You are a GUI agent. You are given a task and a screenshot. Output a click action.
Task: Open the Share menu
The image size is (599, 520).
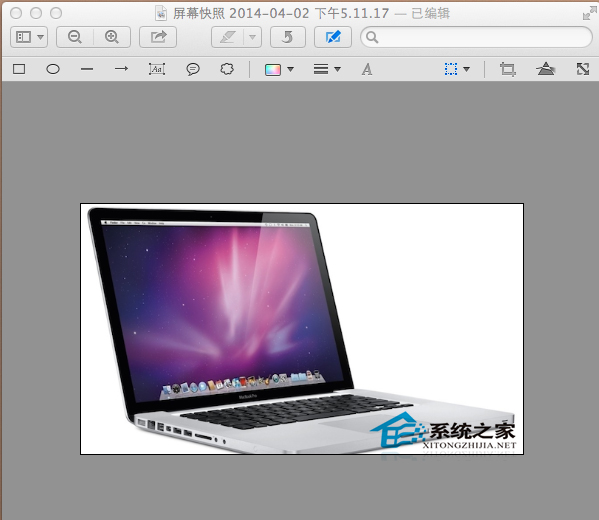tap(158, 37)
